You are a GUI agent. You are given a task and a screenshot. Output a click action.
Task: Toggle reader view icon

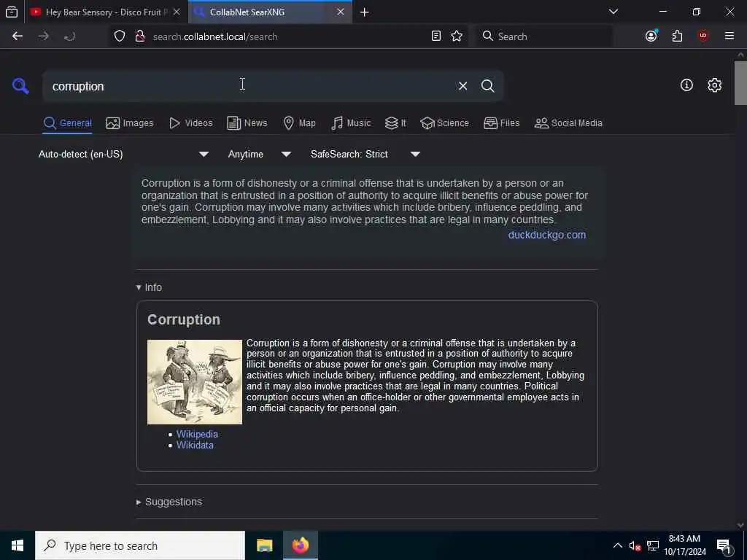pyautogui.click(x=436, y=36)
